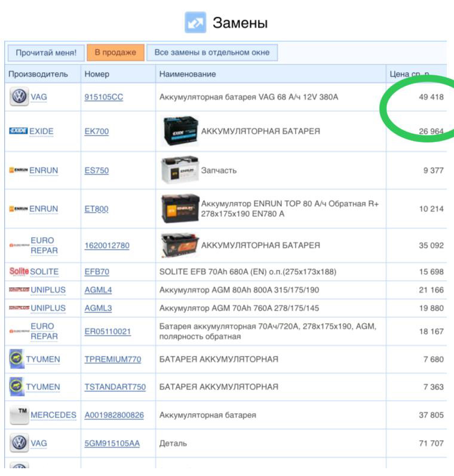This screenshot has width=454, height=476.
Task: Click Euro Repar logo in ER05110021 row
Action: pos(19,331)
